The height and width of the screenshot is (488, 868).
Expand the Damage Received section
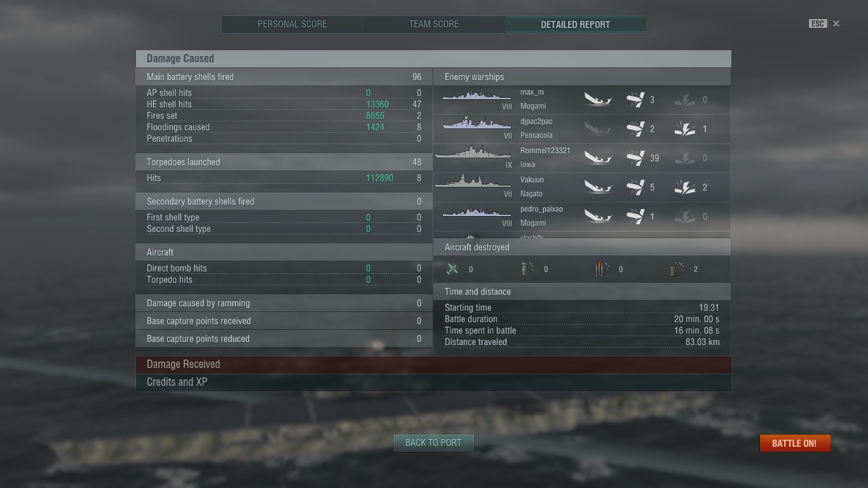[x=433, y=365]
